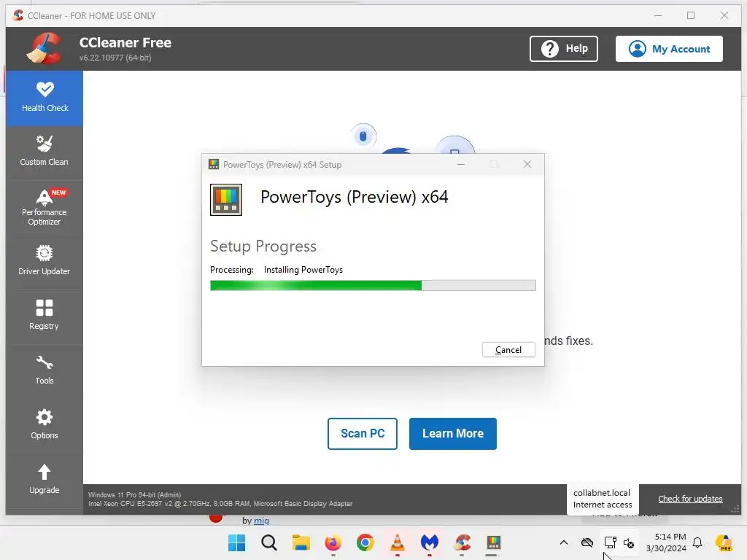The width and height of the screenshot is (747, 560).
Task: Cancel the PowerToys setup
Action: coord(508,349)
